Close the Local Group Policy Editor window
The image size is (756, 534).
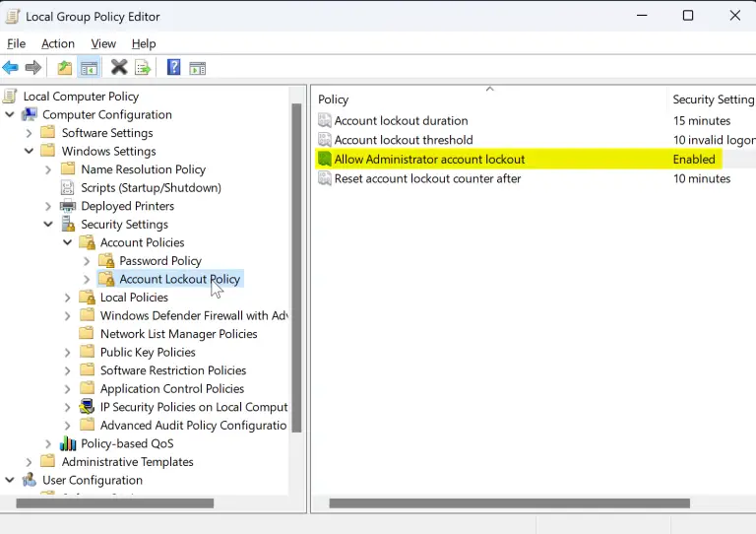click(734, 16)
